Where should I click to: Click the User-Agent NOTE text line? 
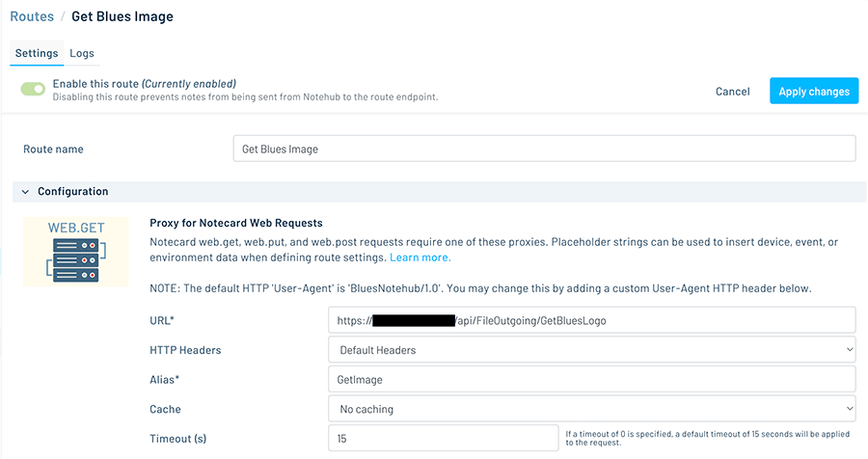480,288
